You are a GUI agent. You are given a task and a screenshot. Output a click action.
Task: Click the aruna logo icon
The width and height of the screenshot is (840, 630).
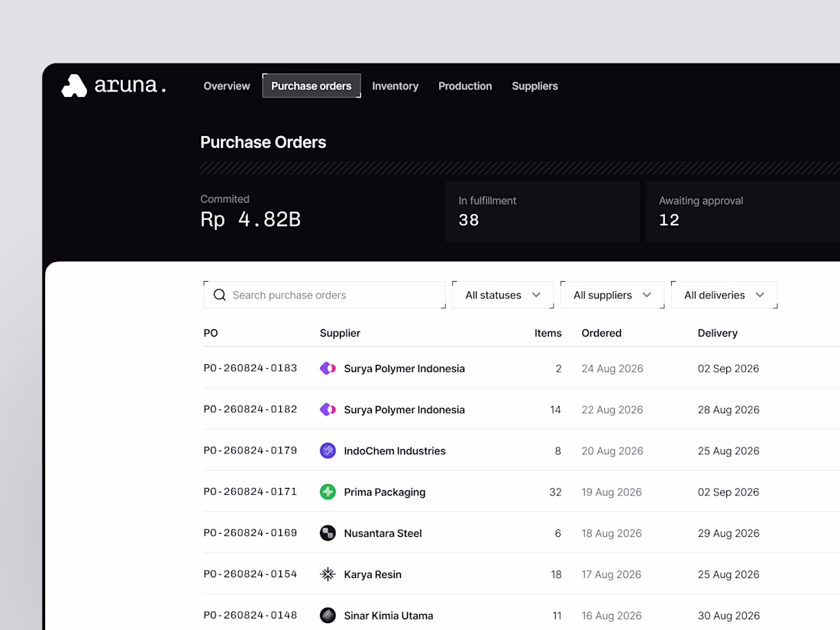click(74, 86)
